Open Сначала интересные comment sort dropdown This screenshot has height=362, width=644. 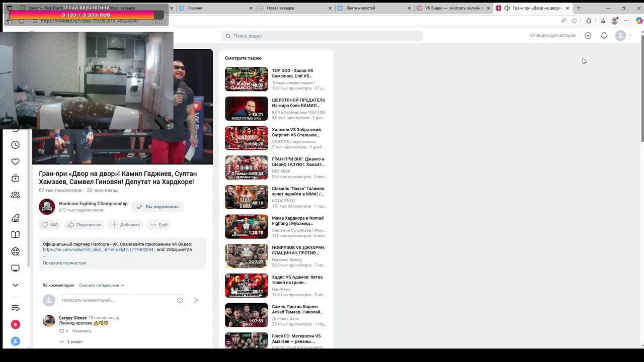pyautogui.click(x=101, y=285)
